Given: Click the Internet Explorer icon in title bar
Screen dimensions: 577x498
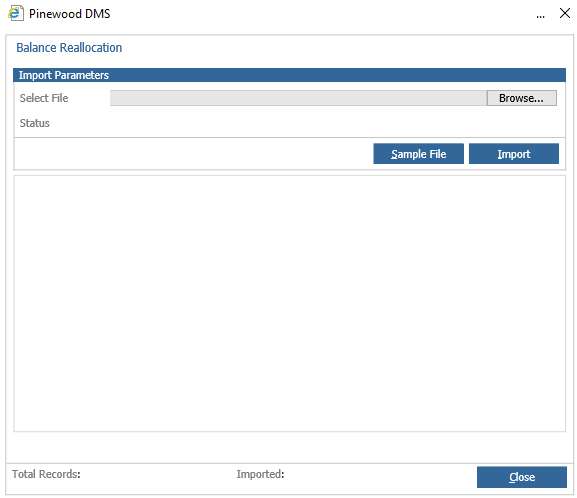Looking at the screenshot, I should 15,14.
